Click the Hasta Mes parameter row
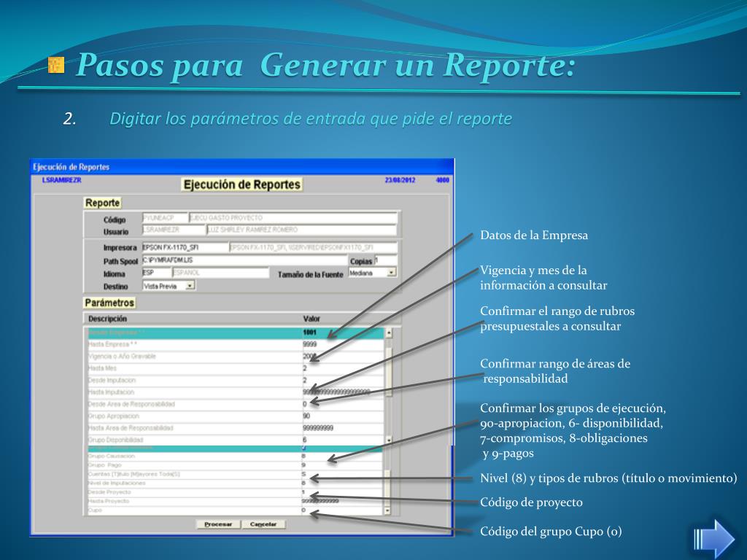Screen dimensions: 747x560 236,368
